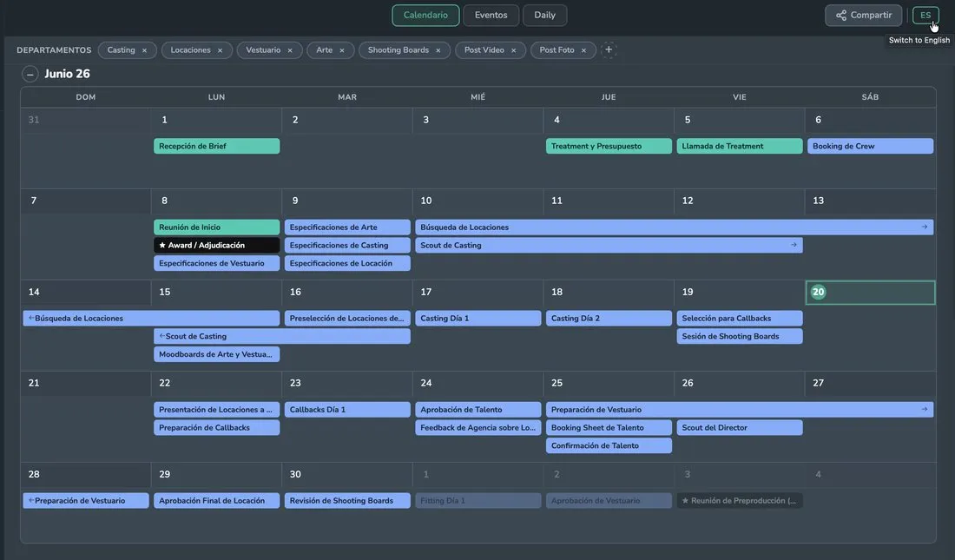Remove the Arte department filter

coord(342,50)
